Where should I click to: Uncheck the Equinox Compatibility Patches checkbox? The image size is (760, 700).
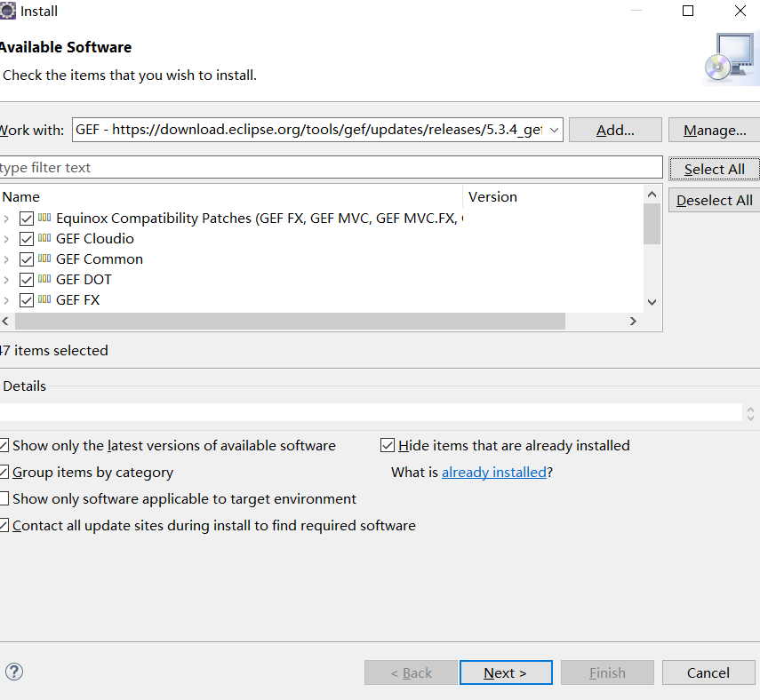click(x=27, y=219)
